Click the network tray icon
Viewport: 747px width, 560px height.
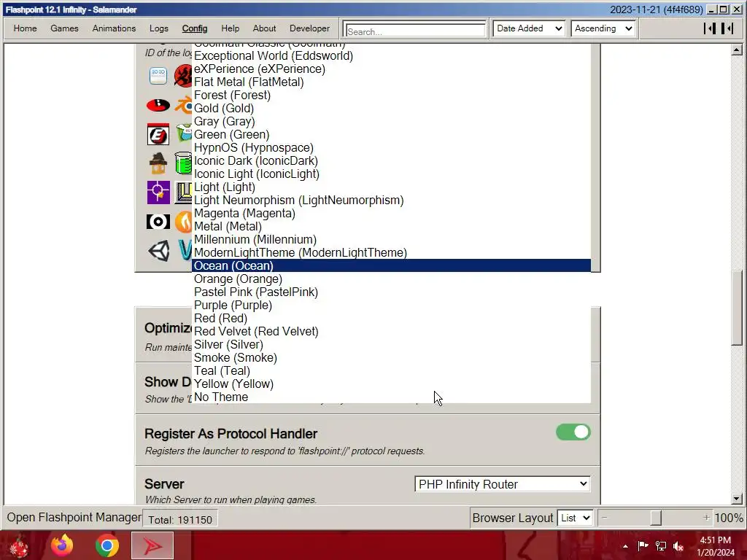(661, 546)
